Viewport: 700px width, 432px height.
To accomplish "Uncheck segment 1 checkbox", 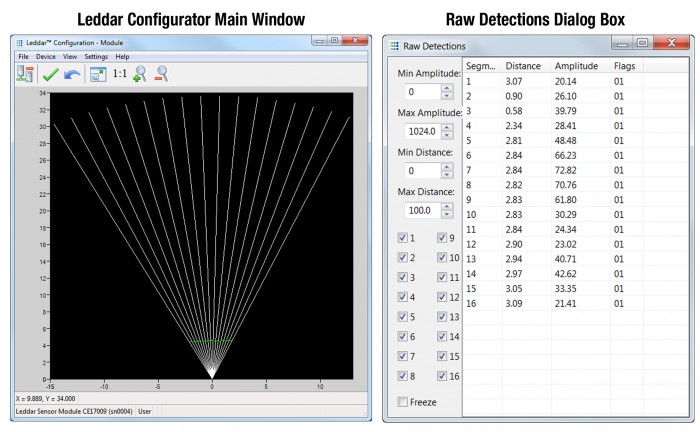I will [403, 238].
